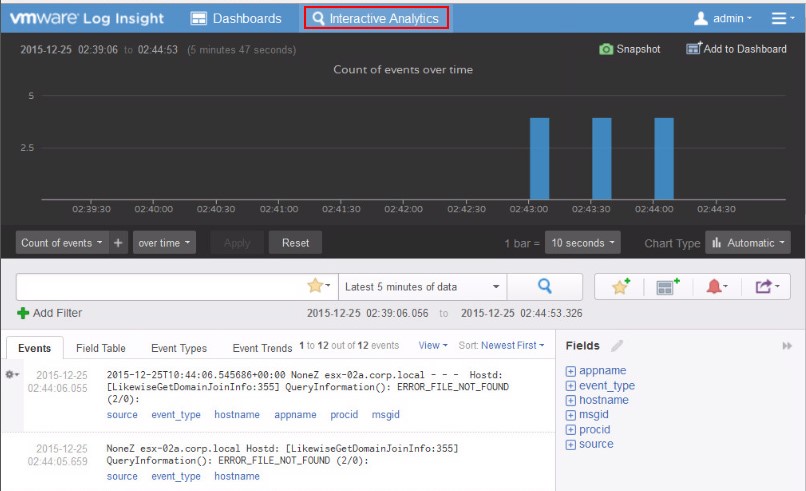This screenshot has width=806, height=491.
Task: Expand the appname field
Action: pos(571,371)
